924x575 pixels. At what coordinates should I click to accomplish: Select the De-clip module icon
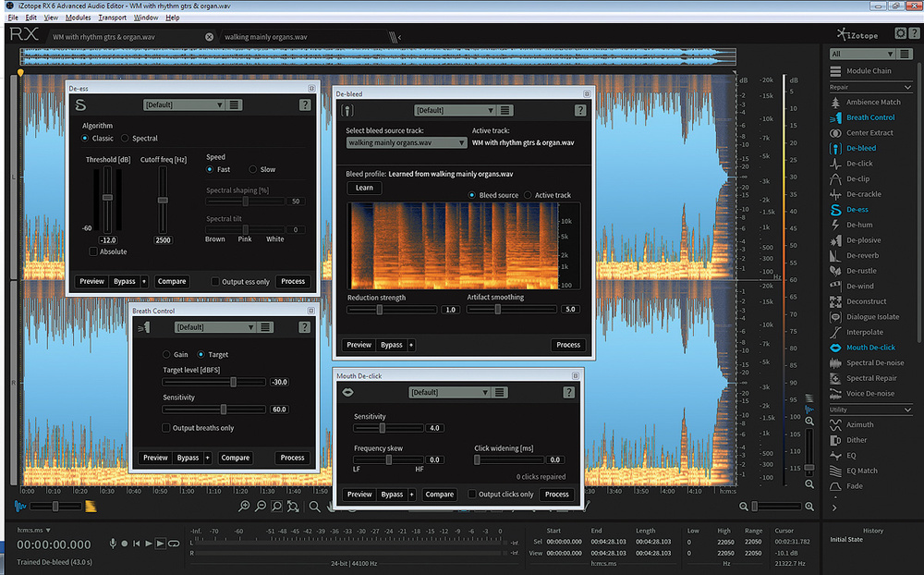[x=835, y=178]
